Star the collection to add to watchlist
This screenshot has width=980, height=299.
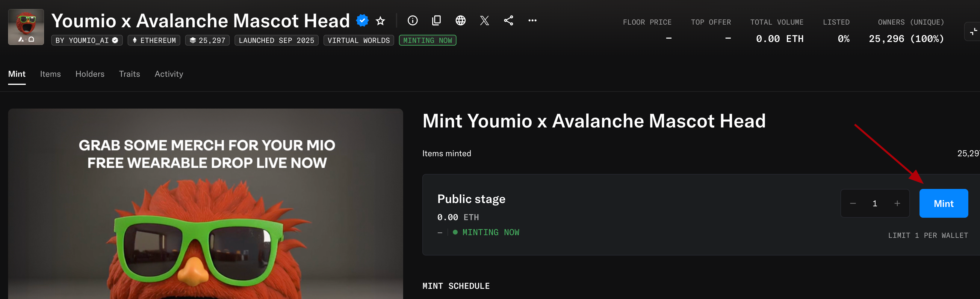pyautogui.click(x=380, y=21)
